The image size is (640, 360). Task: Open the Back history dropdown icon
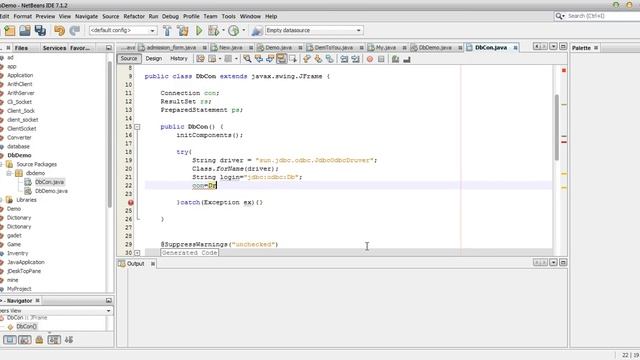click(x=212, y=59)
